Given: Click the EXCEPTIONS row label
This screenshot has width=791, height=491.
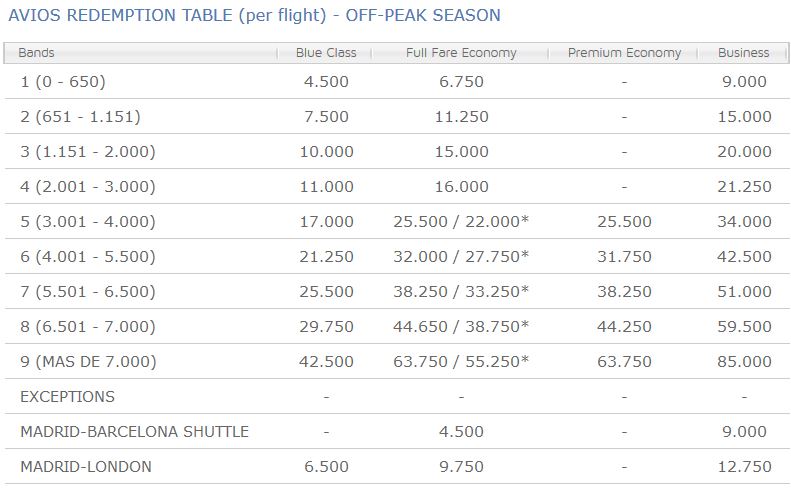Looking at the screenshot, I should 67,397.
